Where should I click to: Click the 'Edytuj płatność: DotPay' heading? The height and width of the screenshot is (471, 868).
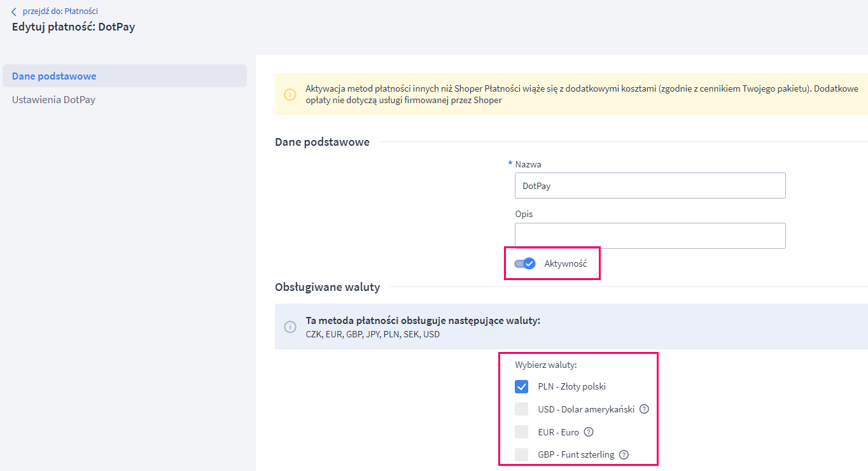point(74,27)
